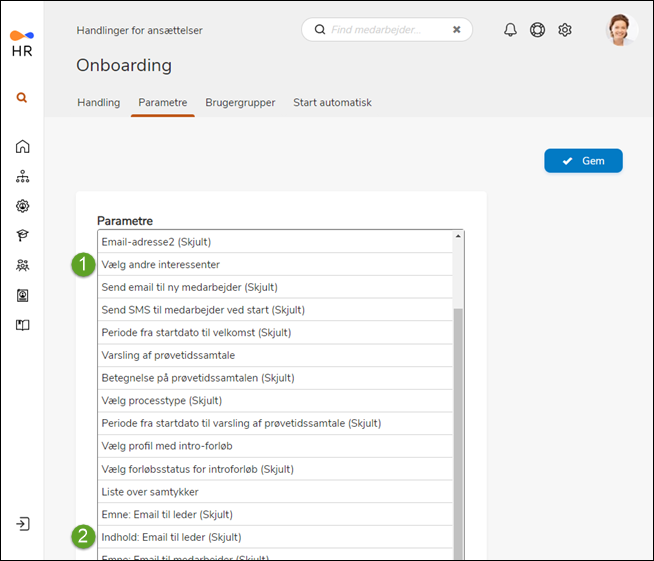Open the home icon in sidebar
This screenshot has width=654, height=561.
[x=22, y=147]
